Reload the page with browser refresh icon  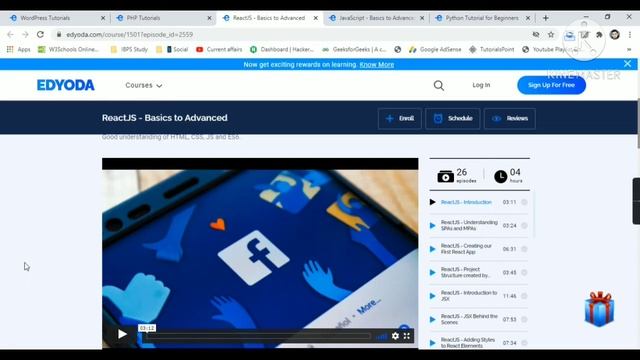[x=40, y=34]
